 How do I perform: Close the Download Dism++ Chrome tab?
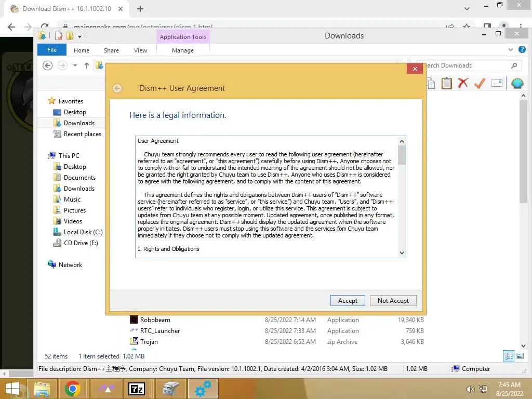(121, 9)
